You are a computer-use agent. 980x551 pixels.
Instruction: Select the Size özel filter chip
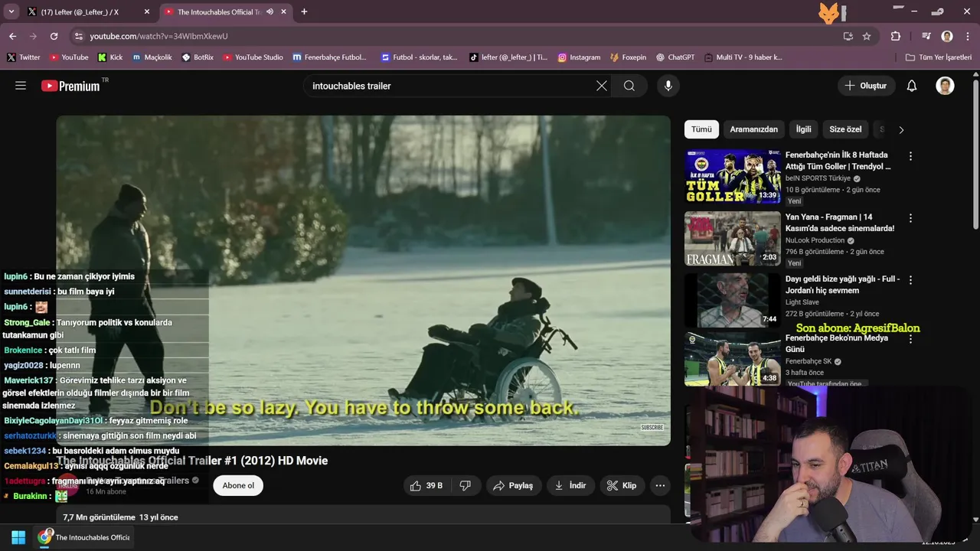click(845, 129)
